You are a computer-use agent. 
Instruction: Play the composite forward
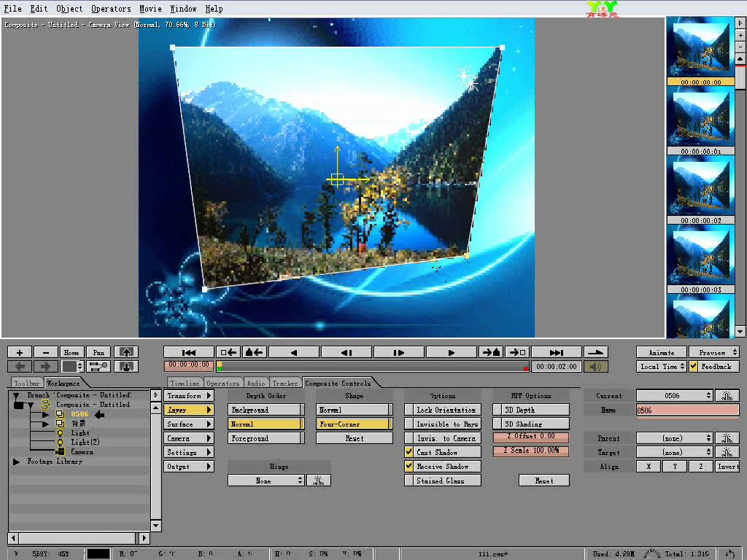coord(451,352)
